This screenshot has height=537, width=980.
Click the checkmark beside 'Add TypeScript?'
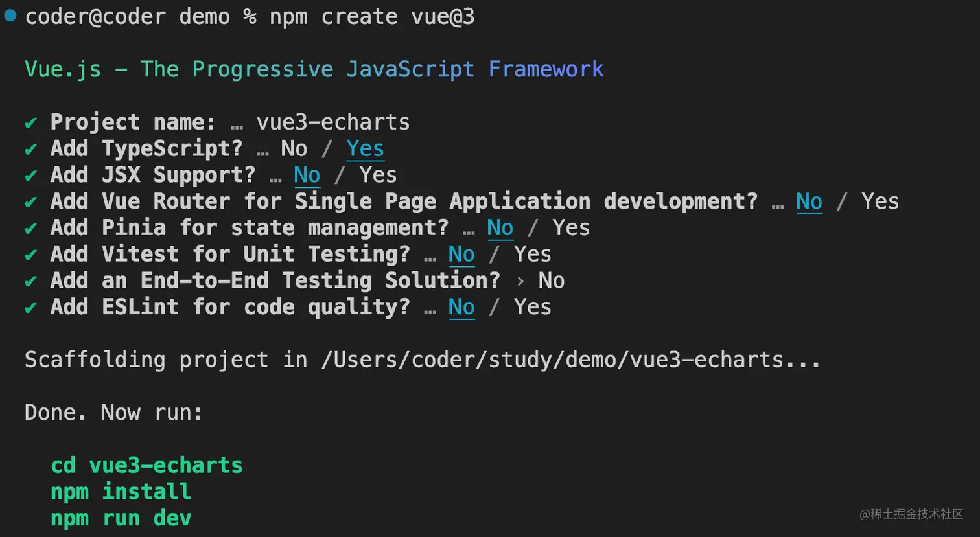point(30,150)
